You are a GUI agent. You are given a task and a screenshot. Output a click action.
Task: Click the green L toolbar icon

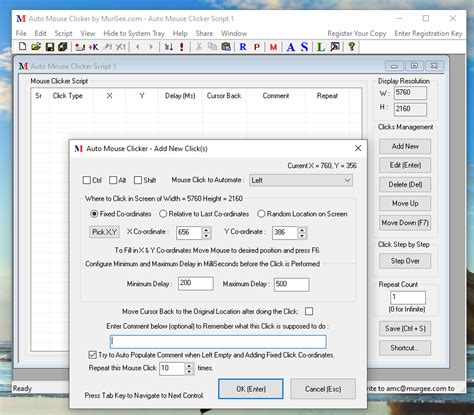pos(321,47)
